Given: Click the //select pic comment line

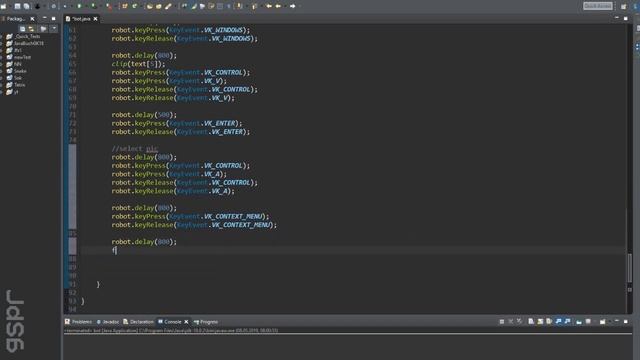Looking at the screenshot, I should [x=135, y=149].
